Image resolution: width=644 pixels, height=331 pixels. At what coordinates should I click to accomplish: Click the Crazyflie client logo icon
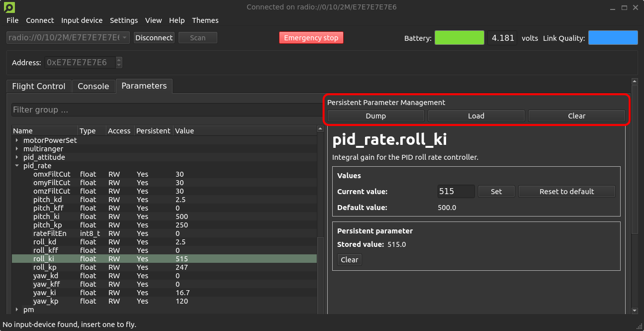coord(9,7)
